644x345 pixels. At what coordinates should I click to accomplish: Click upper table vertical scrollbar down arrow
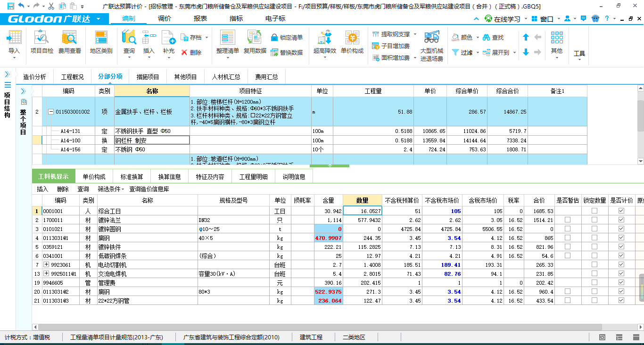click(640, 161)
